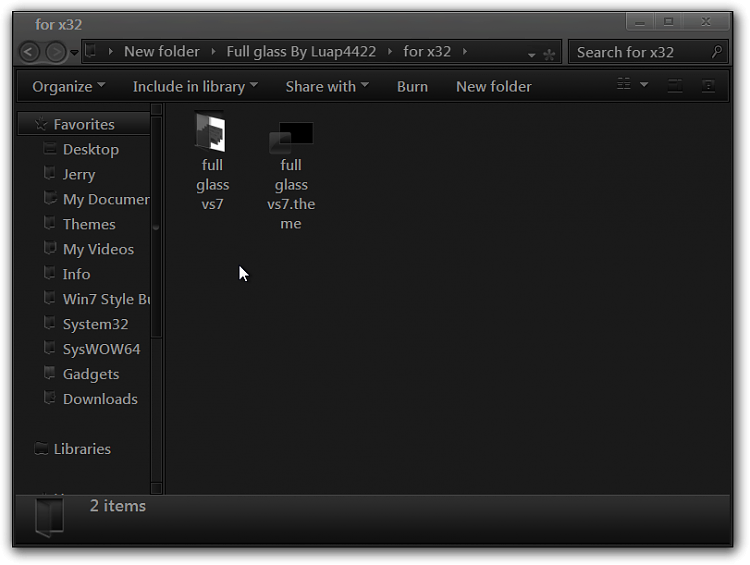Click the search magnifier icon

[717, 51]
